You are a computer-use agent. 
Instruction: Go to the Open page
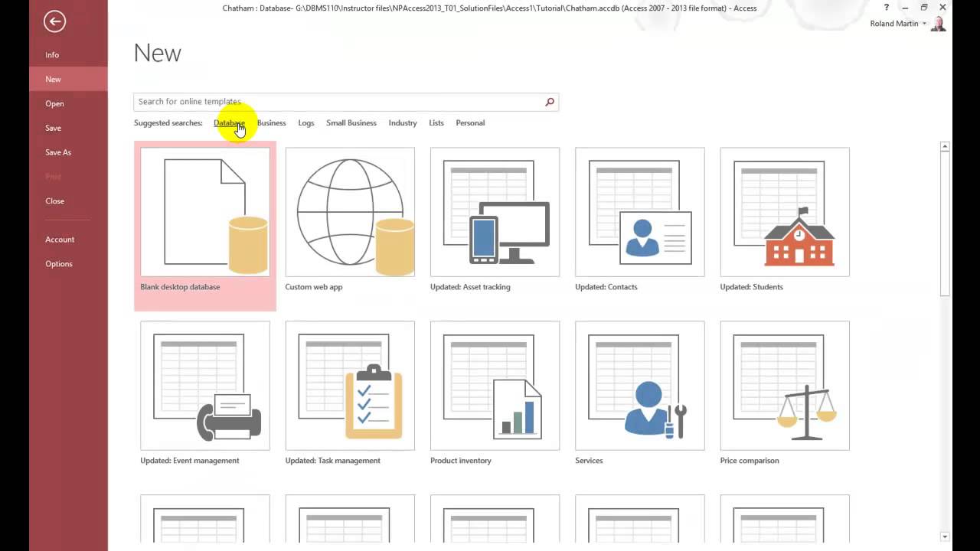pos(68,104)
